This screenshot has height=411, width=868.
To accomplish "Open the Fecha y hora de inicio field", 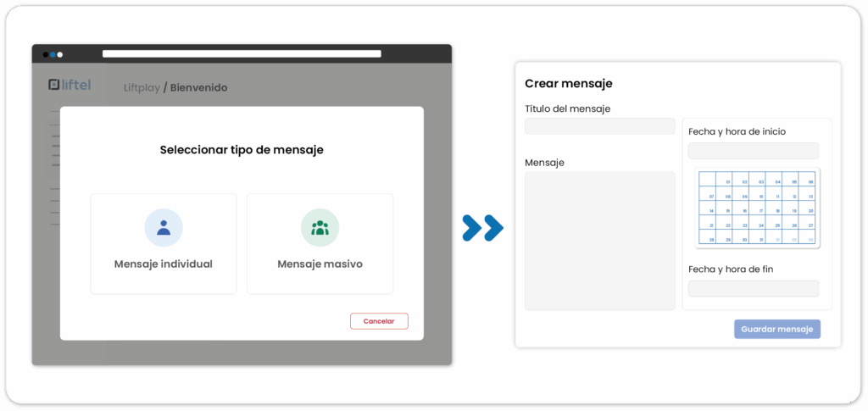I will click(x=754, y=151).
